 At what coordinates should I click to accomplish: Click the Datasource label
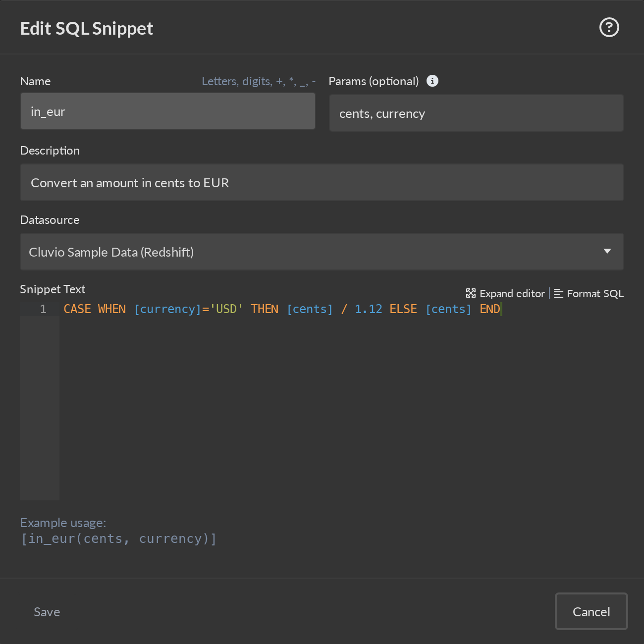tap(50, 220)
